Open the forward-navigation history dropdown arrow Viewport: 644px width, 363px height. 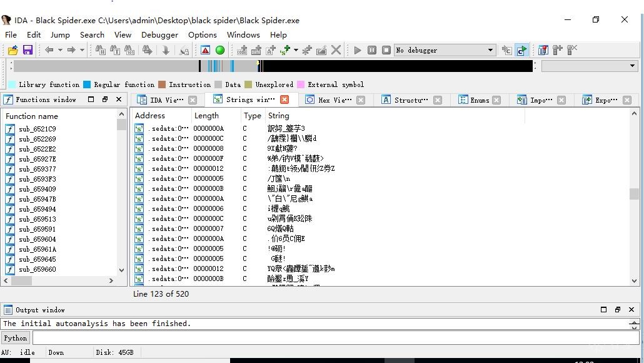point(82,50)
